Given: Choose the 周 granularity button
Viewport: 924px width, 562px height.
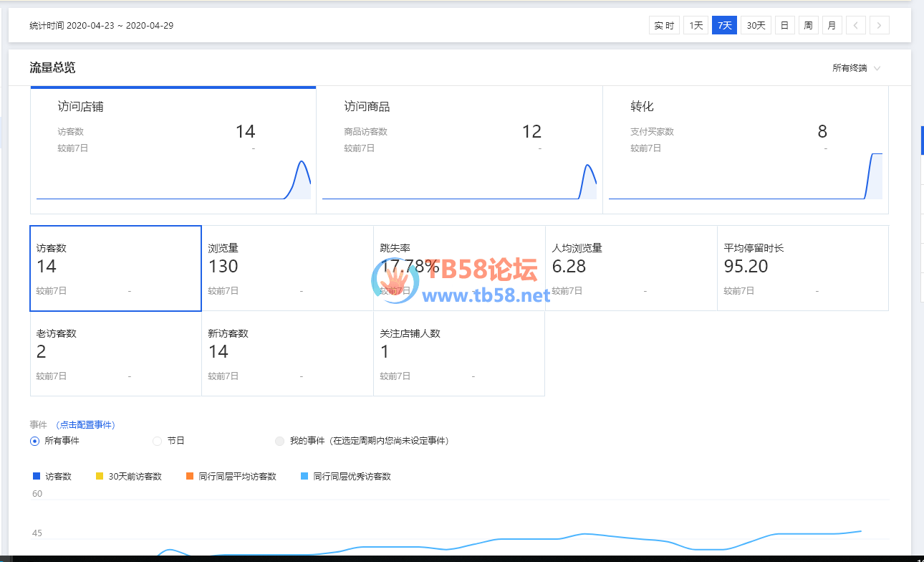Looking at the screenshot, I should [x=808, y=26].
